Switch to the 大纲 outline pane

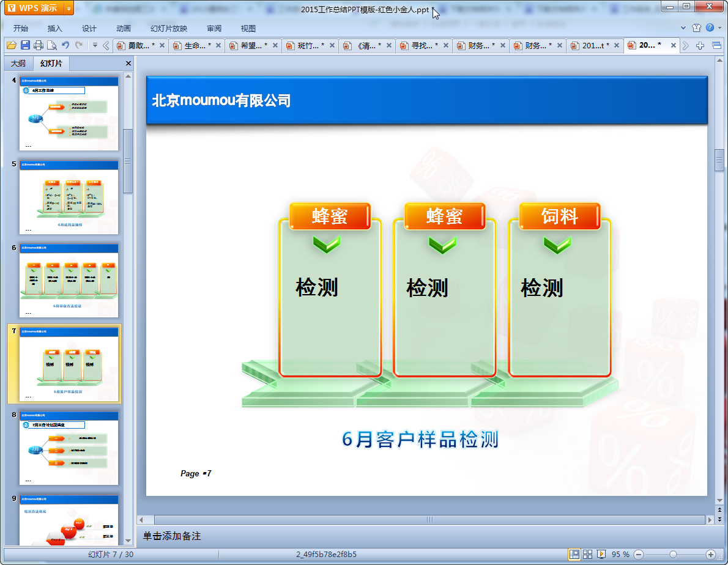pos(18,63)
